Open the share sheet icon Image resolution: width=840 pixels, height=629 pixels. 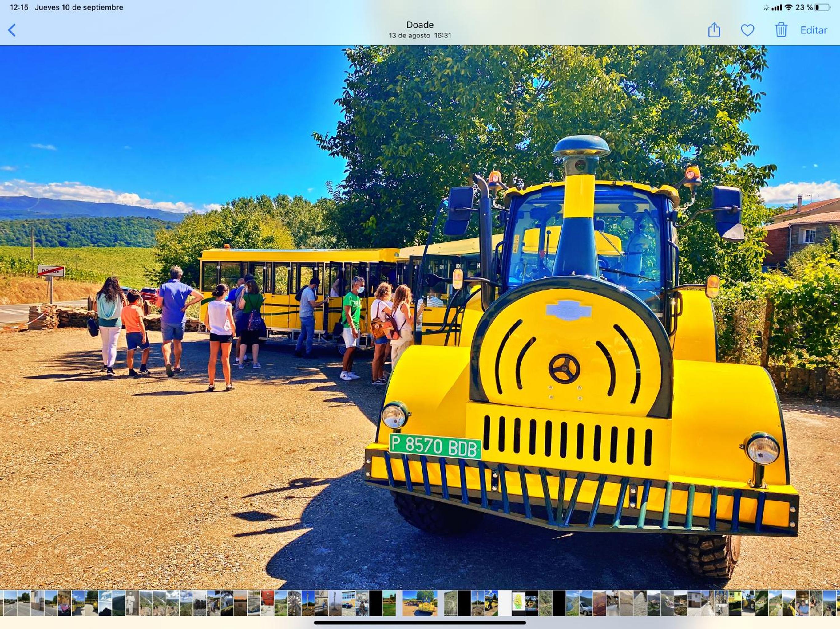coord(714,29)
